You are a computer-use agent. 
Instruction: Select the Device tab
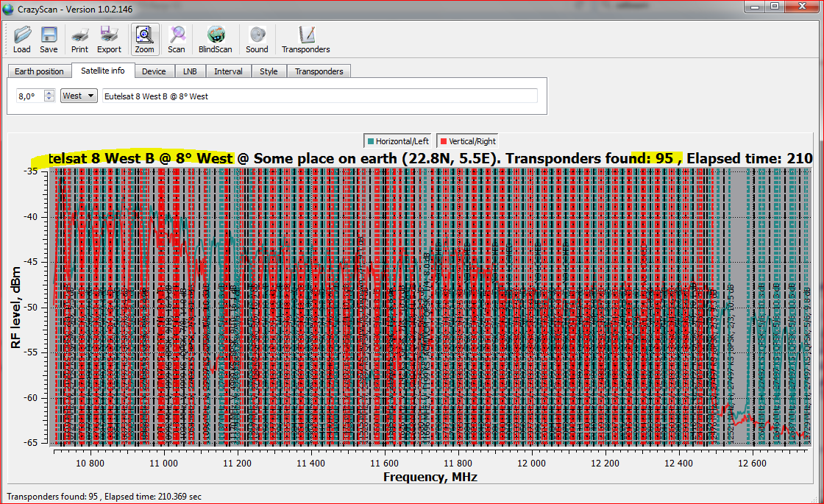[154, 71]
